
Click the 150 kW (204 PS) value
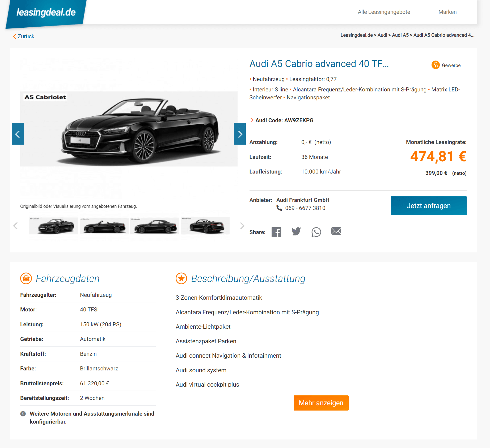pyautogui.click(x=101, y=324)
